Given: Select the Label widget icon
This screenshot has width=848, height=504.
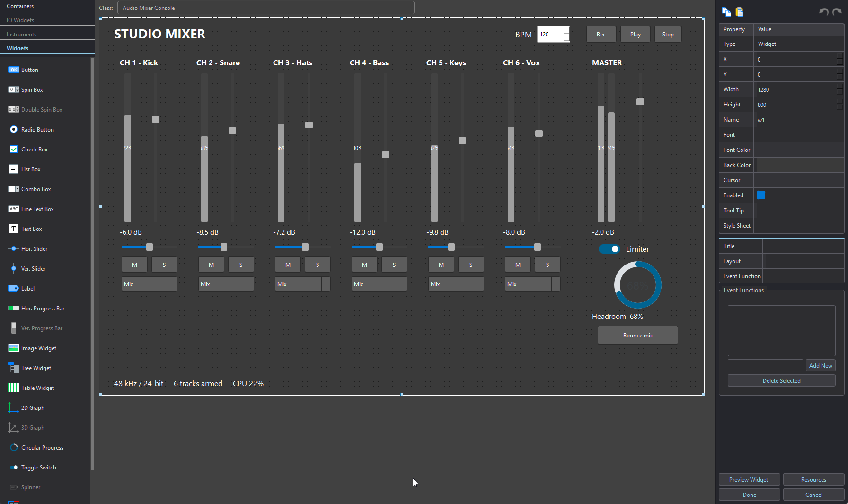Looking at the screenshot, I should tap(14, 288).
